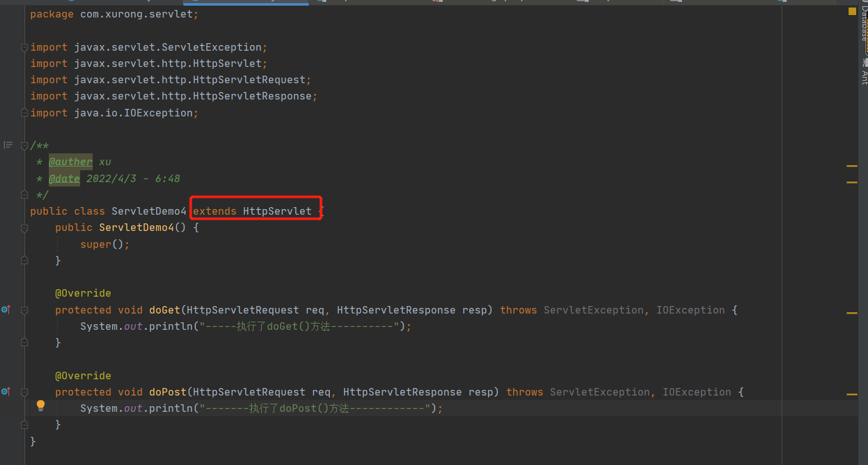Click the javax.servlet.ServletException import
This screenshot has height=465, width=868.
pos(168,48)
